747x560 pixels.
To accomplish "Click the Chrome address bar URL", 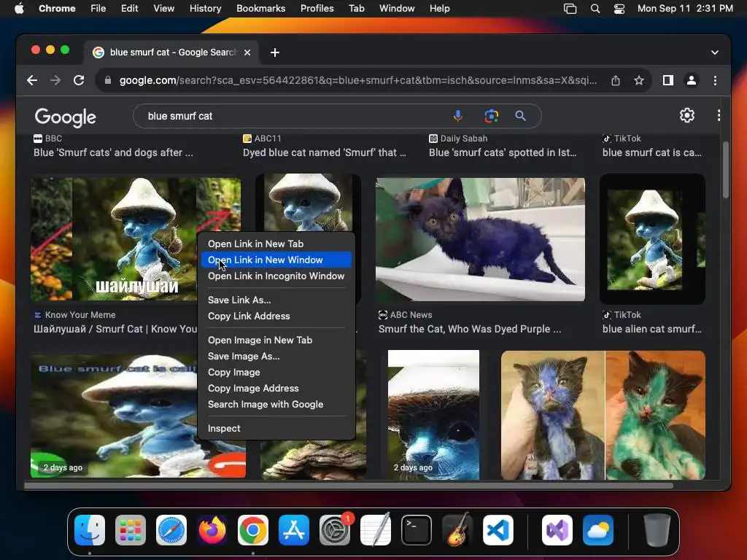I will click(x=357, y=80).
